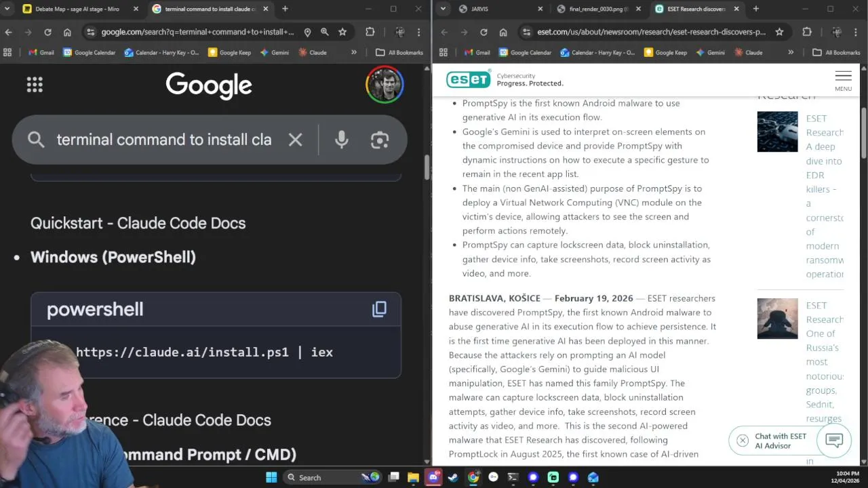This screenshot has height=488, width=868.
Task: Open the zoom magnifier in the left address bar
Action: click(325, 32)
